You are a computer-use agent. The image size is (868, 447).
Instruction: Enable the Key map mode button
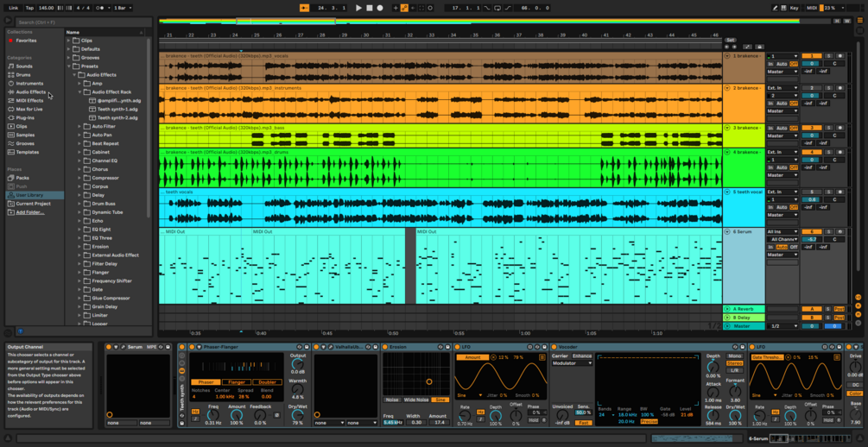click(795, 8)
